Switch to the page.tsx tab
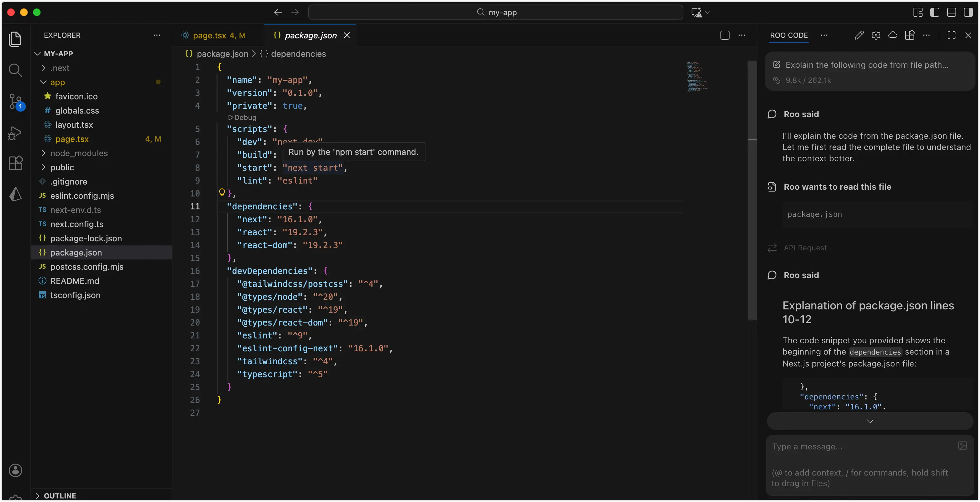The image size is (980, 502). tap(209, 35)
